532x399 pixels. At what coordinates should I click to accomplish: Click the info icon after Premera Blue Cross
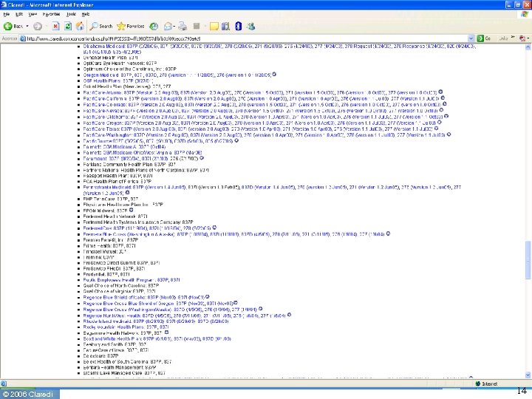(x=388, y=233)
